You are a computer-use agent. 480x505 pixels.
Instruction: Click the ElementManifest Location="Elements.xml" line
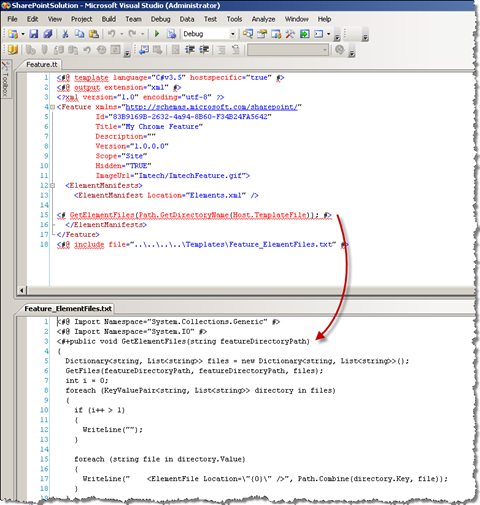tap(166, 195)
